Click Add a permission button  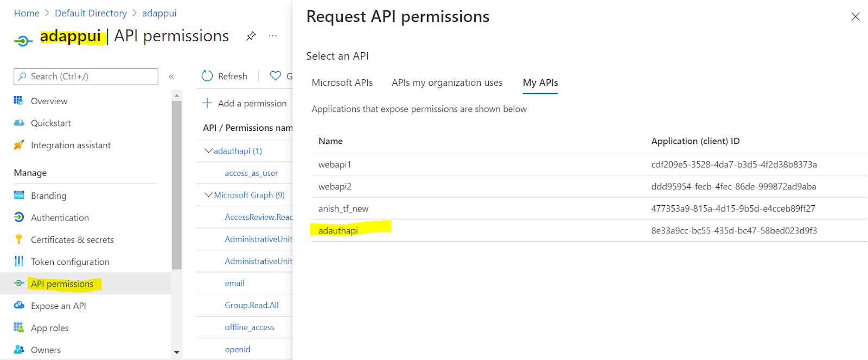pos(245,103)
